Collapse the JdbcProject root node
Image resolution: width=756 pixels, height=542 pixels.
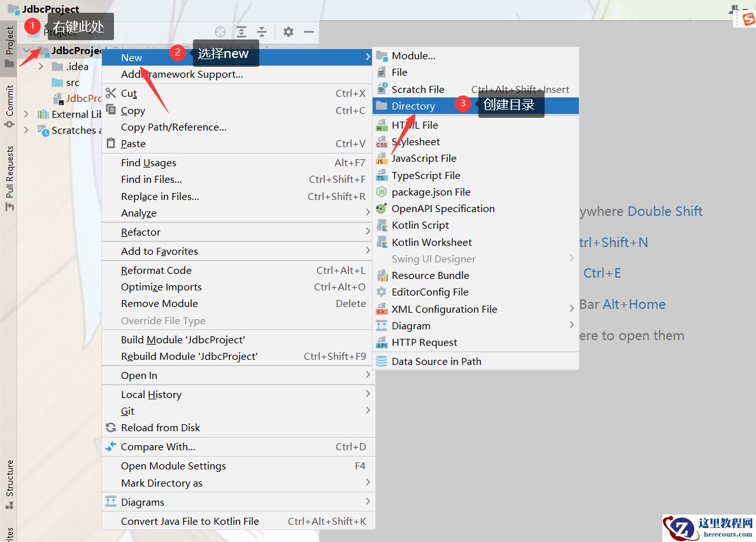(26, 50)
